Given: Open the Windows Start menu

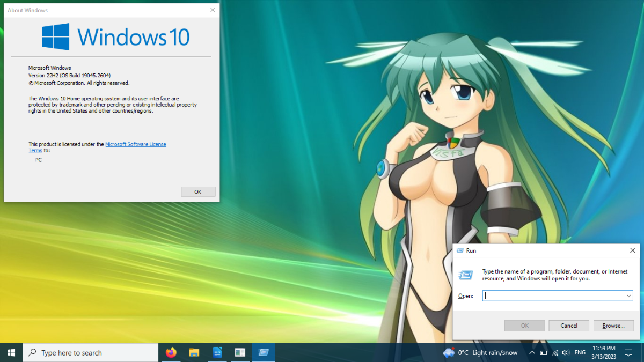Looking at the screenshot, I should tap(11, 352).
